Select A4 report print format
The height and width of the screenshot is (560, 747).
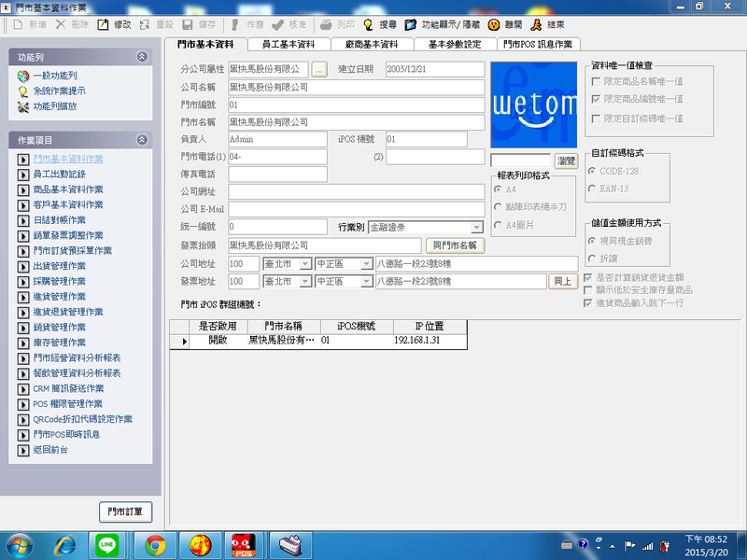498,189
